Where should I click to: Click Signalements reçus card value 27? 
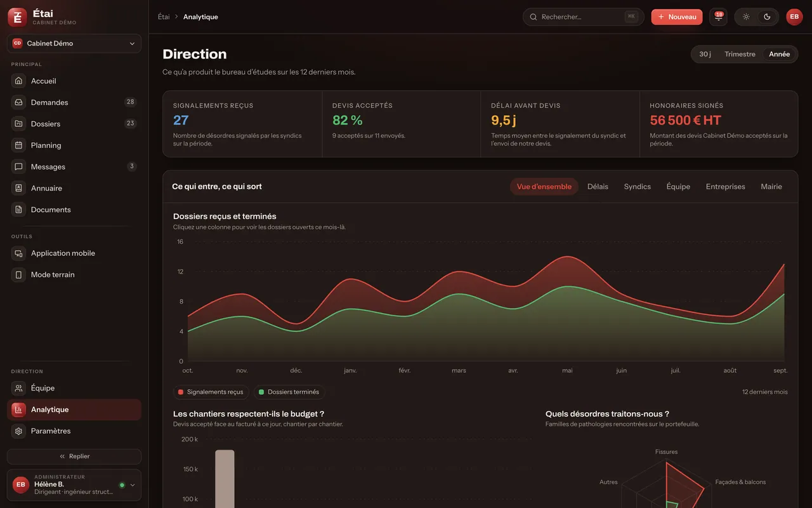tap(181, 120)
